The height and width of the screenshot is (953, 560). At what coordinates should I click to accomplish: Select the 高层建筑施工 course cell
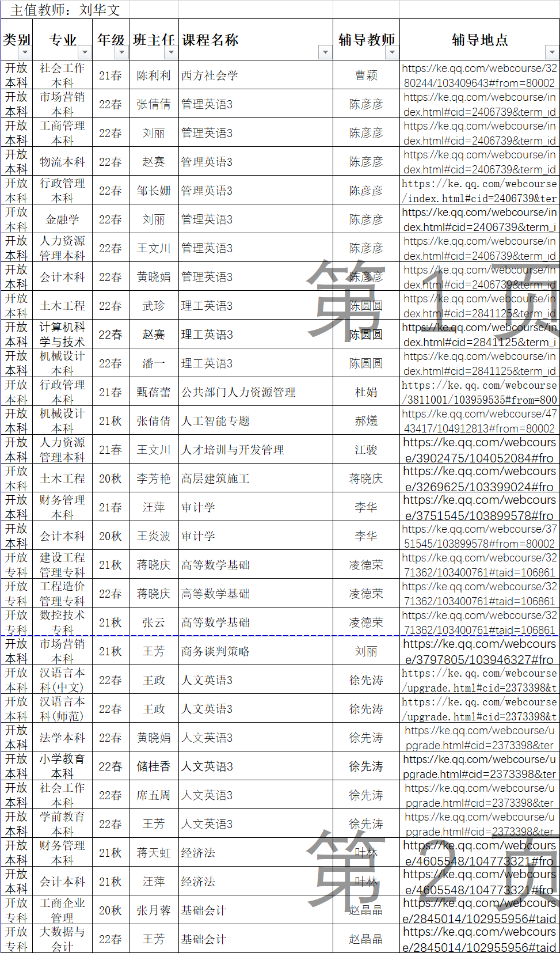(256, 478)
